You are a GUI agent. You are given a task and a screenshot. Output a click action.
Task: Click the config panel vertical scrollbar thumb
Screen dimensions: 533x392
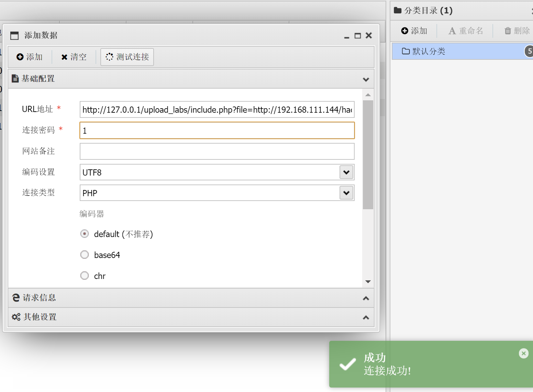(368, 155)
